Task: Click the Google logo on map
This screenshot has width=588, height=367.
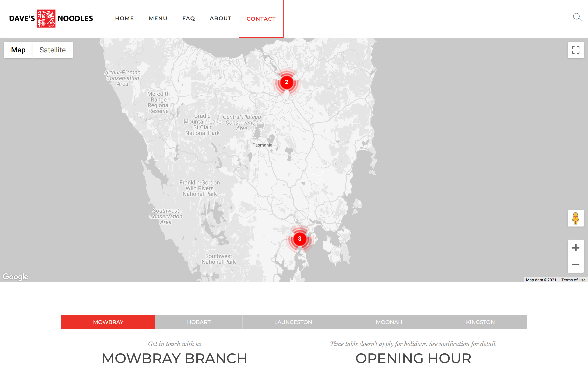Action: (15, 276)
